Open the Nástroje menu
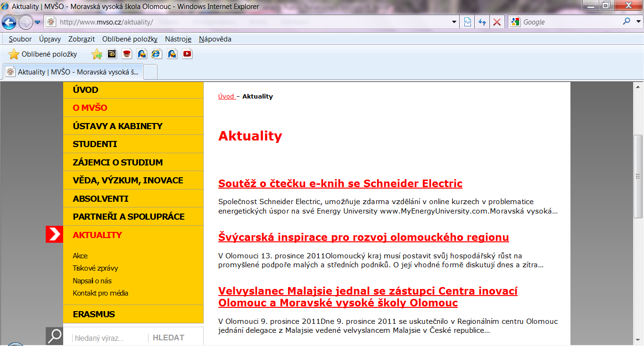The image size is (644, 346). [x=178, y=39]
